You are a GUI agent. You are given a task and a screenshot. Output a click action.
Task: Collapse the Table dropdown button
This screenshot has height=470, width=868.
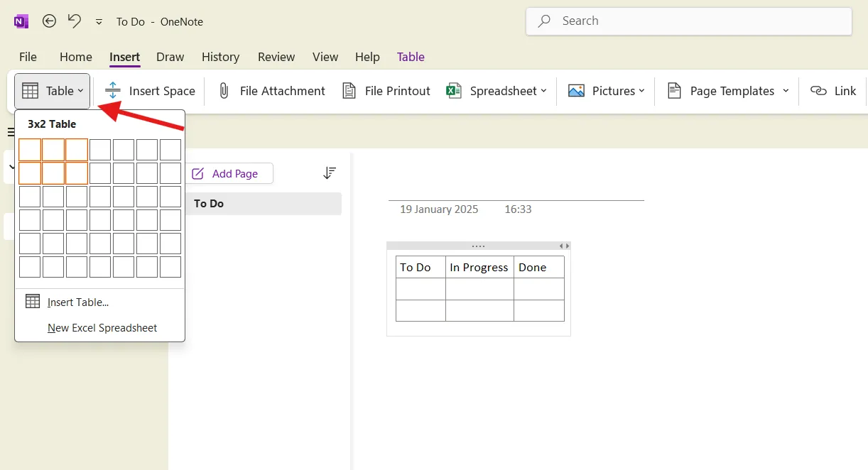tap(53, 91)
